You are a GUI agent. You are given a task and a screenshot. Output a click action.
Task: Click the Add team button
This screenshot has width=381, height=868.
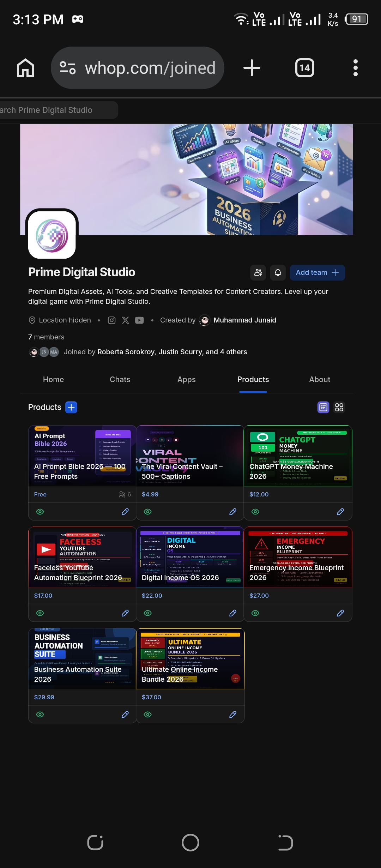click(317, 273)
